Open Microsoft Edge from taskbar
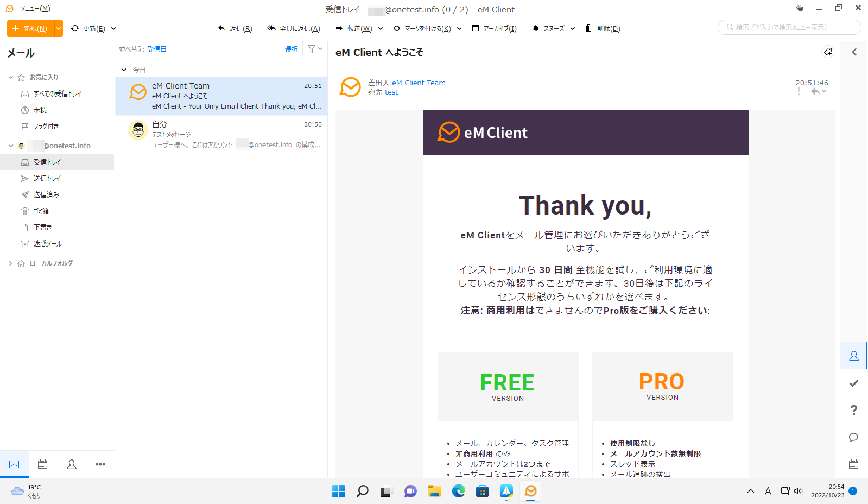 (459, 491)
